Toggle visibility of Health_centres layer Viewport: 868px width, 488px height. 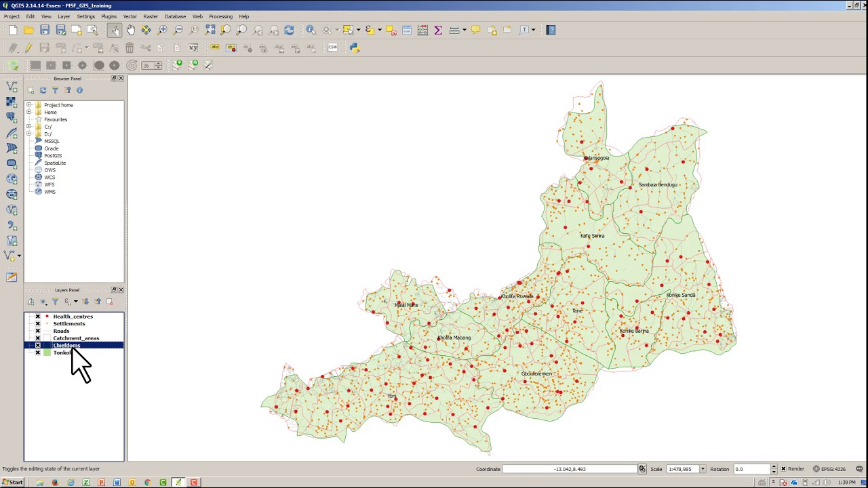[38, 317]
